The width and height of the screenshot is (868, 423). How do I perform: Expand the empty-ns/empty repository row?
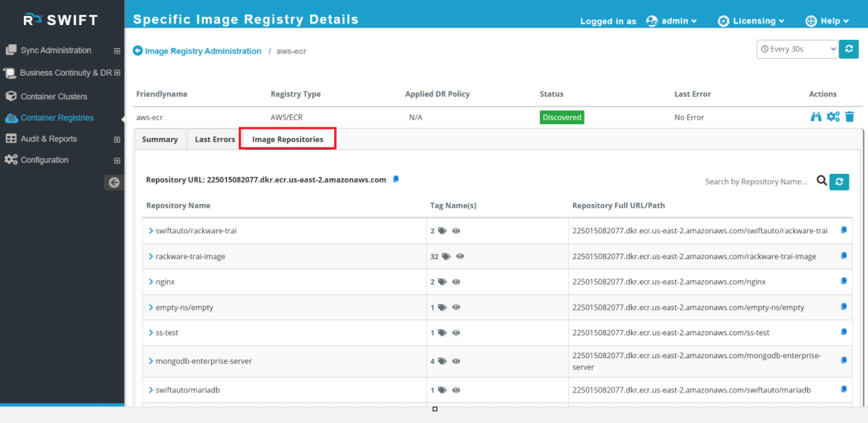pyautogui.click(x=151, y=307)
